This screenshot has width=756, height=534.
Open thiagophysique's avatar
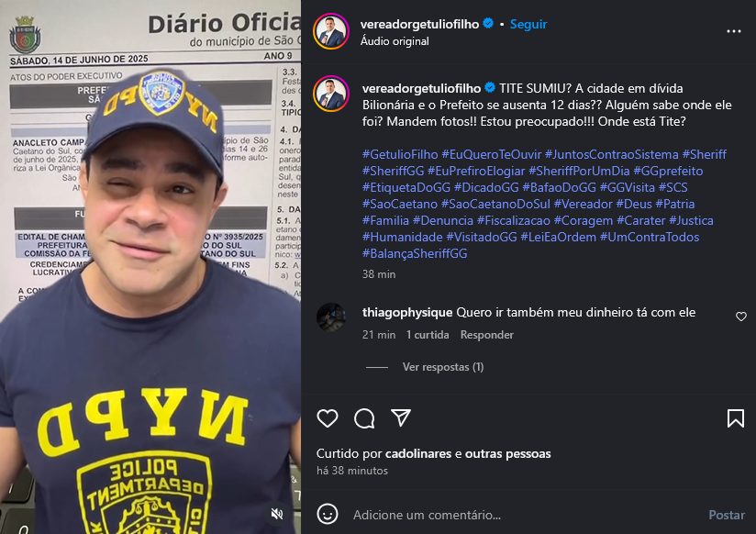point(330,317)
